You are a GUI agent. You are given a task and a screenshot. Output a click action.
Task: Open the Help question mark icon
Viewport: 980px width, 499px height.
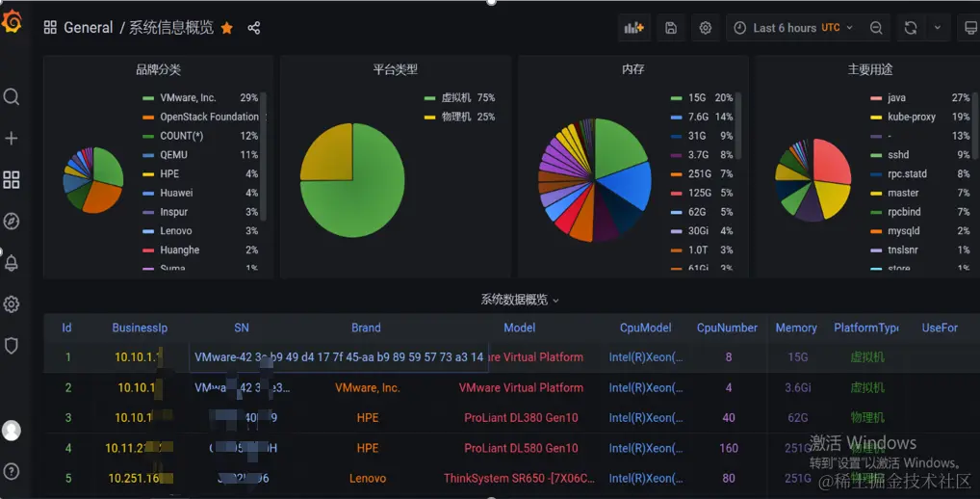[x=12, y=471]
